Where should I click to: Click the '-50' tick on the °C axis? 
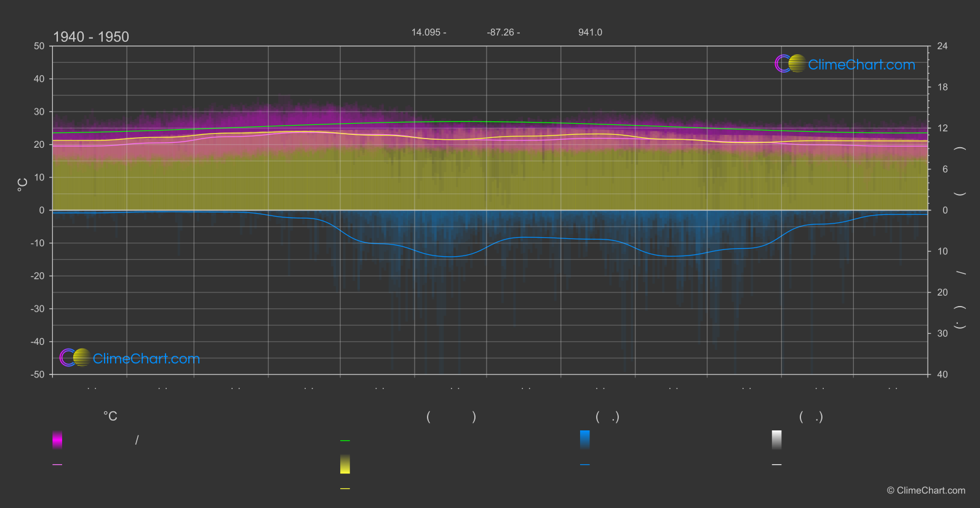pyautogui.click(x=38, y=374)
